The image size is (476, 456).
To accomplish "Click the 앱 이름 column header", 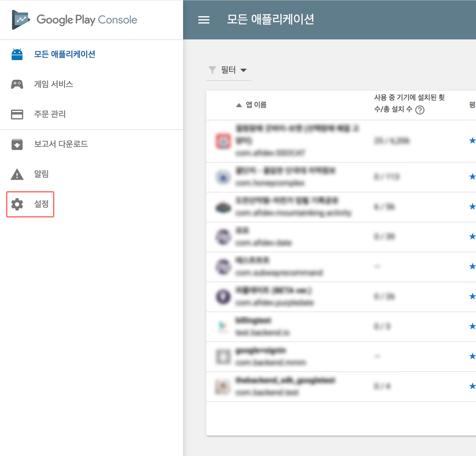I will coord(256,105).
